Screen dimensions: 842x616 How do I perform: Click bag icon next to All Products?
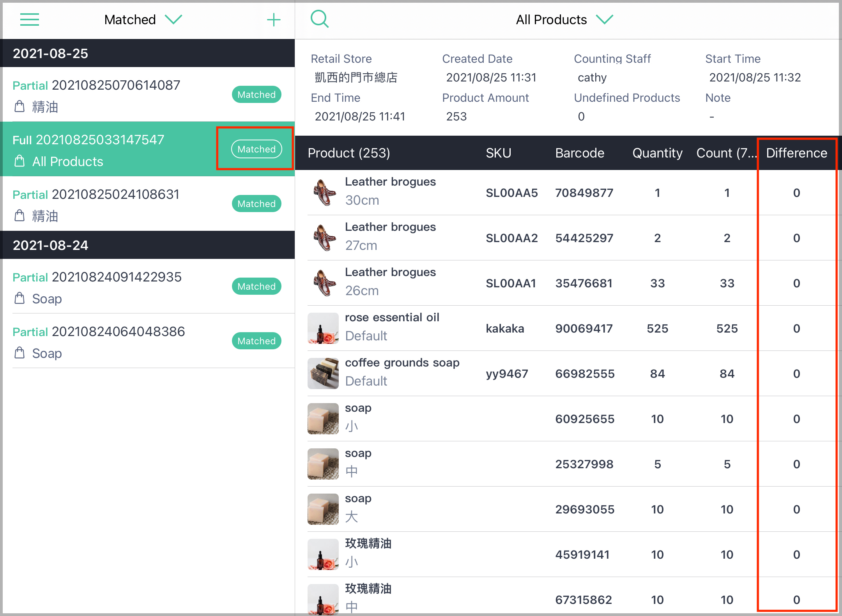coord(19,161)
